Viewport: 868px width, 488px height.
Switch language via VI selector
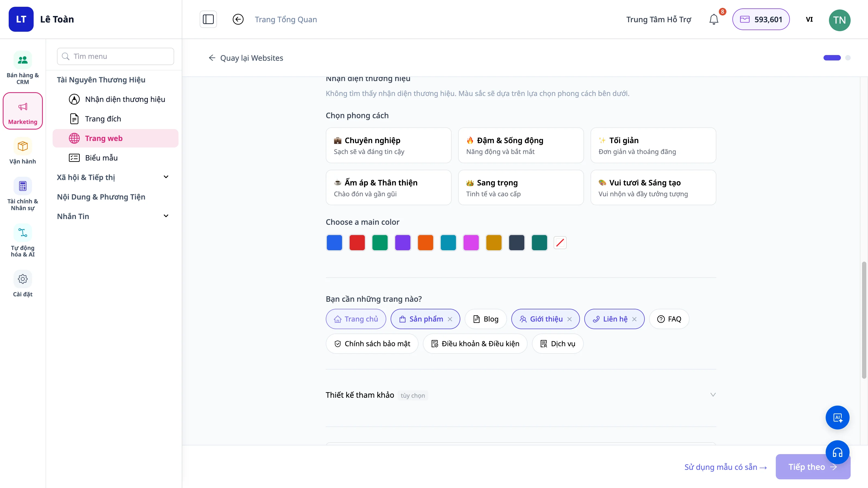click(x=809, y=19)
